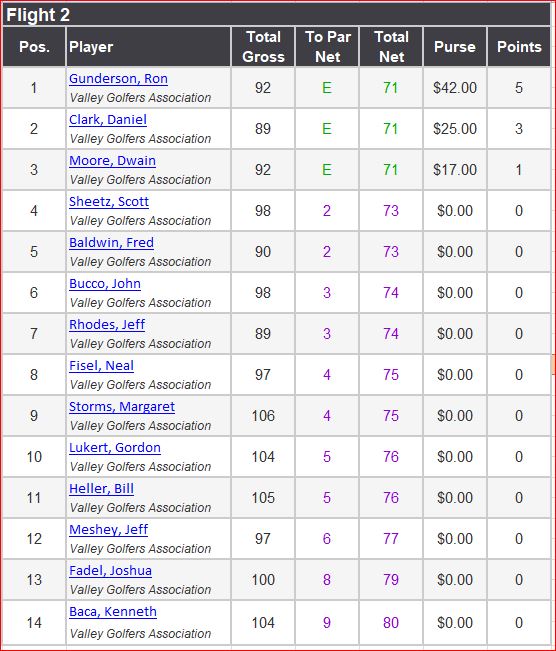
Task: Select Fadel, Joshua link
Action: click(110, 570)
